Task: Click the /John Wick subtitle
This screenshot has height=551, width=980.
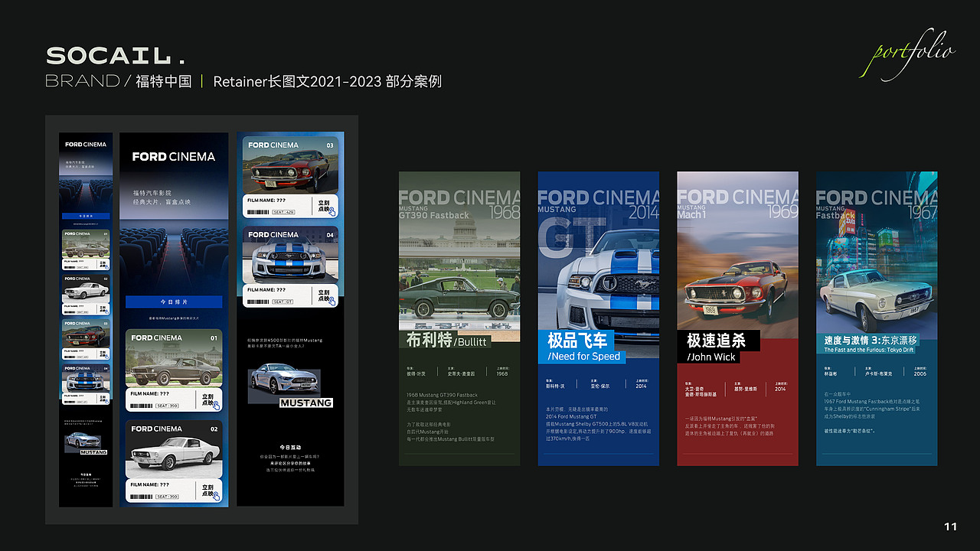Action: (711, 357)
